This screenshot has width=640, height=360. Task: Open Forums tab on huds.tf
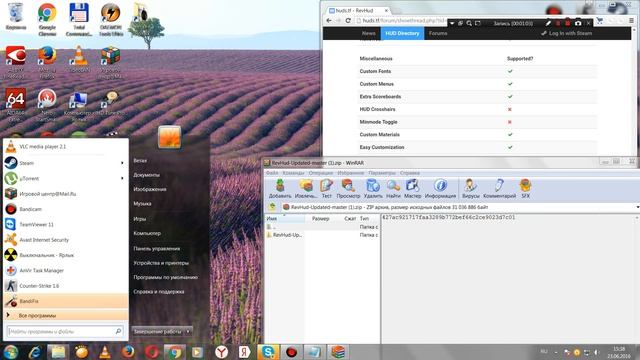click(438, 33)
